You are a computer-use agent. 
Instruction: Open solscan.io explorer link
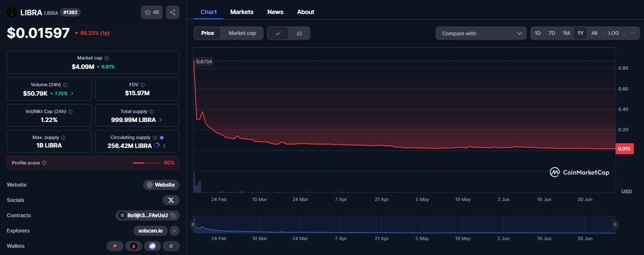coord(151,231)
